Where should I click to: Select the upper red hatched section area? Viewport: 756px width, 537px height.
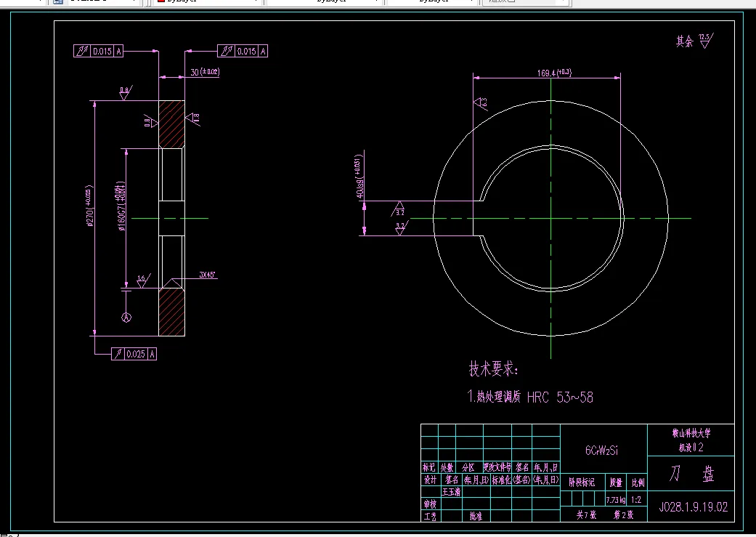click(x=171, y=124)
